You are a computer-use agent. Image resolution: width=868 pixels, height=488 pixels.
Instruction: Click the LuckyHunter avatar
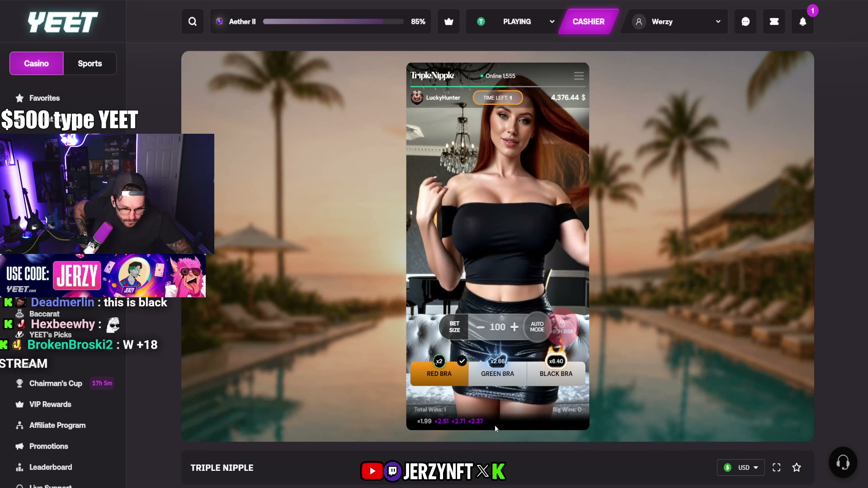pyautogui.click(x=417, y=98)
